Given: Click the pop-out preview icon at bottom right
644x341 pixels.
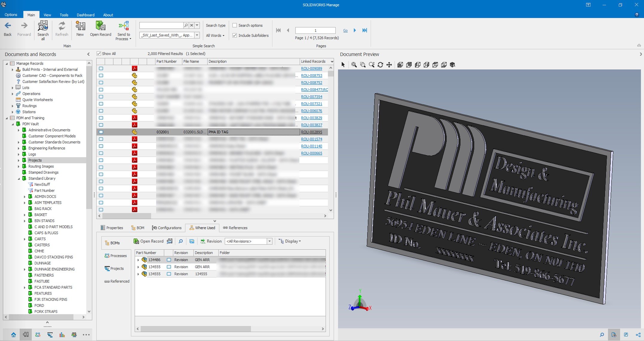Looking at the screenshot, I should click(x=626, y=335).
